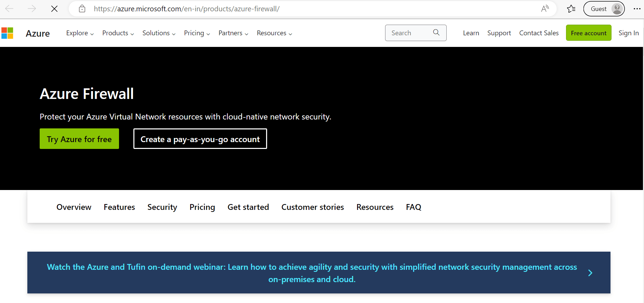Expand the top navigation Resources dropdown
Viewport: 644px width, 303px height.
point(275,33)
